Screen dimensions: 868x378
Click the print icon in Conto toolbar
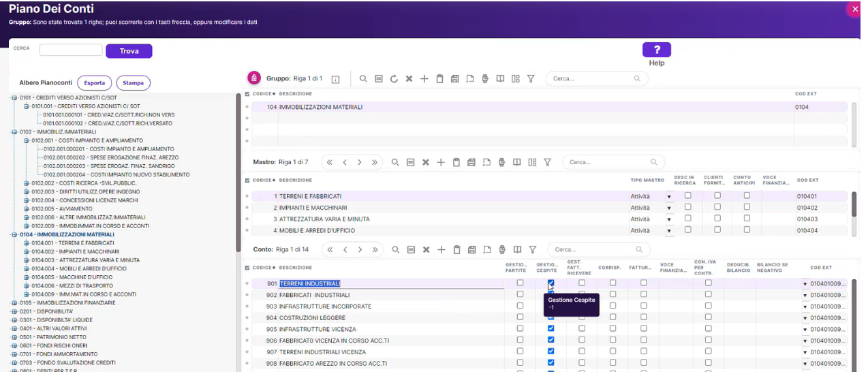(502, 250)
